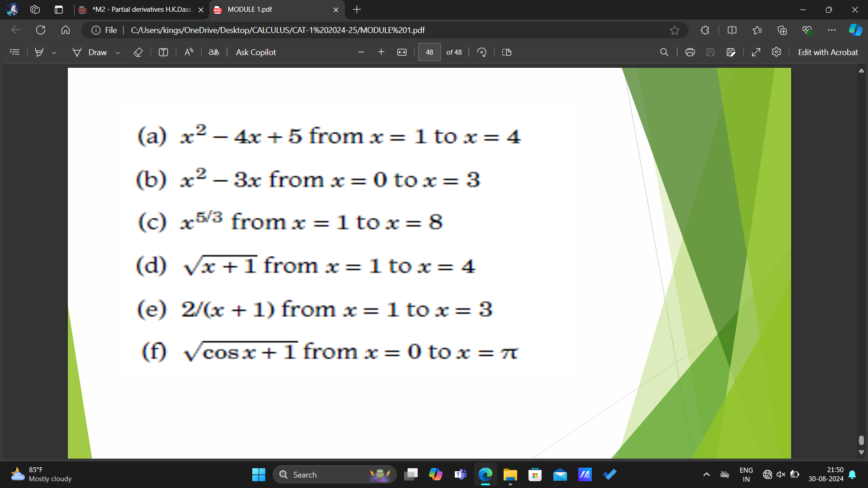868x488 pixels.
Task: Select the highlight tool
Action: 39,52
